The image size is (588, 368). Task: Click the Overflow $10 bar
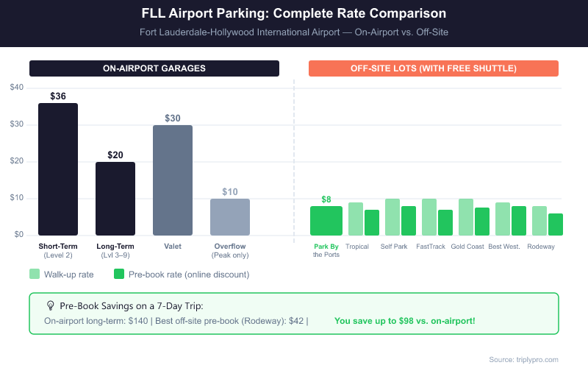(x=230, y=217)
